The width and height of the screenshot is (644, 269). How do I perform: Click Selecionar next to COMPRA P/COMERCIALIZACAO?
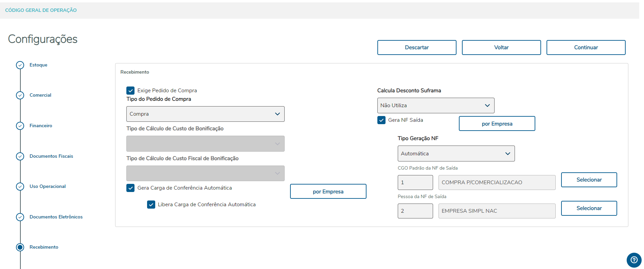click(589, 180)
